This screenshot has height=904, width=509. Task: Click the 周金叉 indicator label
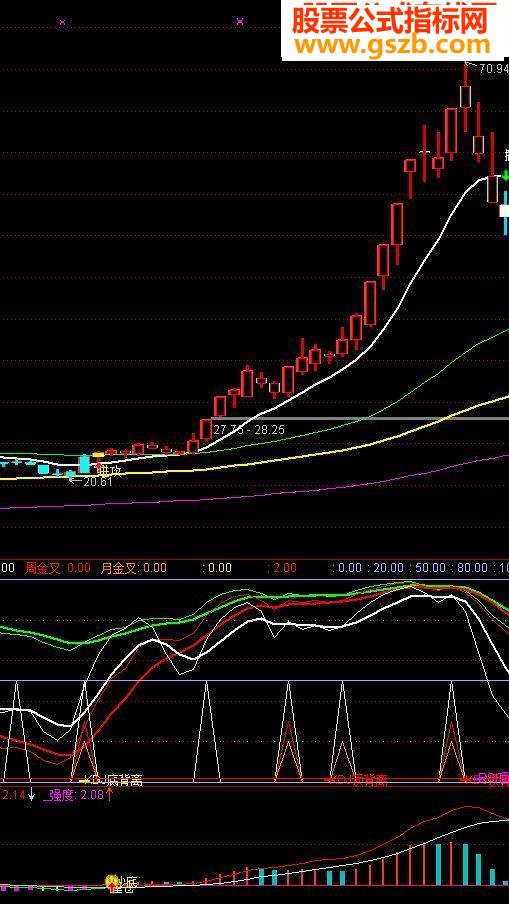43,568
